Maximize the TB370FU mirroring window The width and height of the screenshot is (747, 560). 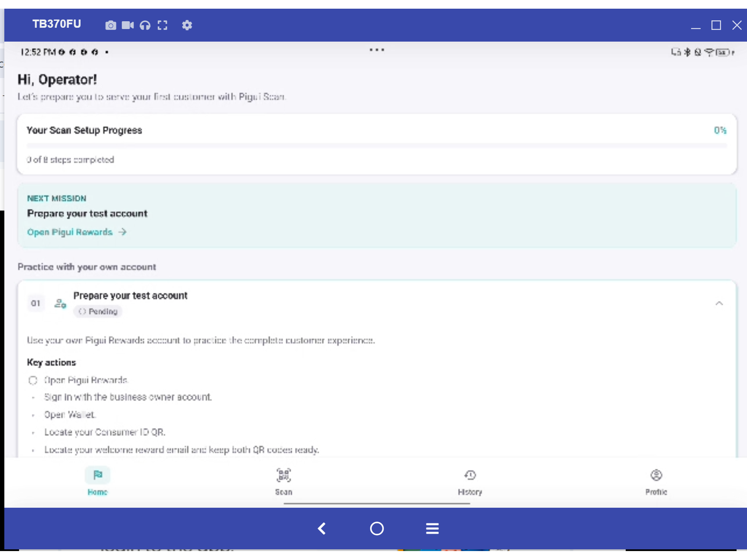716,25
